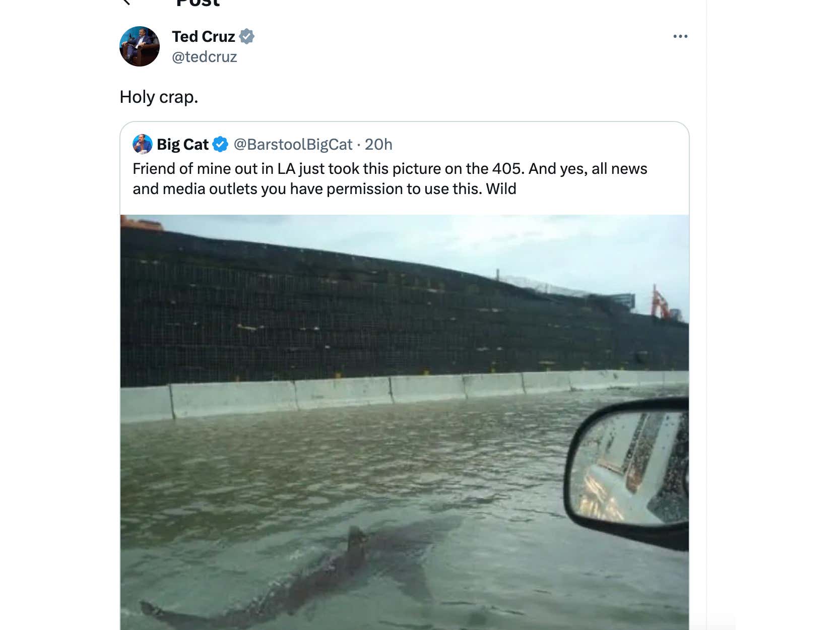Screen dimensions: 840x630
Task: Click the 20h timestamp on the quoted tweet
Action: click(x=381, y=144)
